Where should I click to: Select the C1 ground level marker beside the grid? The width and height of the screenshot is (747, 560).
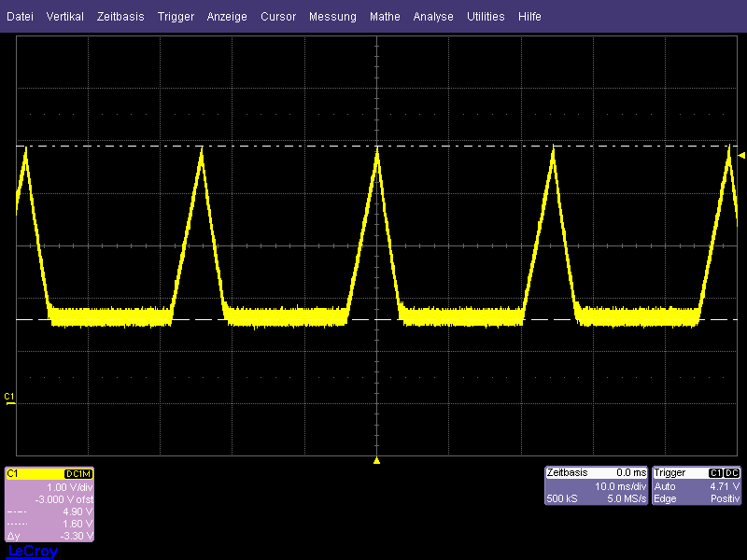click(x=9, y=399)
